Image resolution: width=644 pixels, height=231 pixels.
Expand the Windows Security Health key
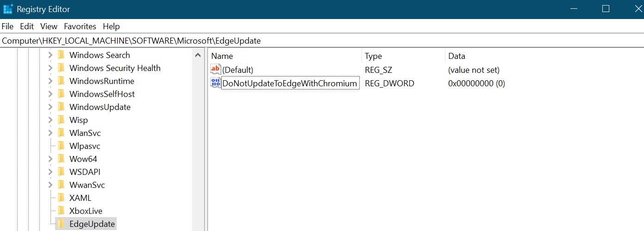pos(50,68)
